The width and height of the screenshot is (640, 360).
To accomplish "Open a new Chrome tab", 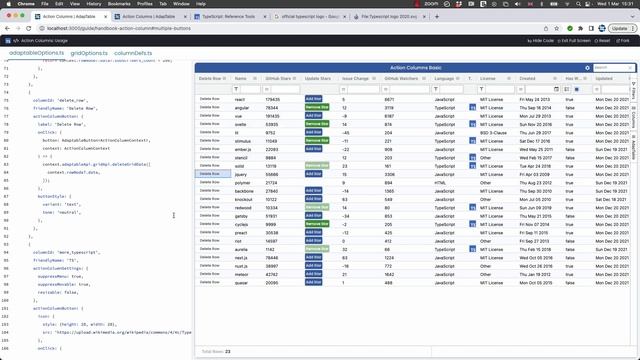I will pyautogui.click(x=437, y=17).
